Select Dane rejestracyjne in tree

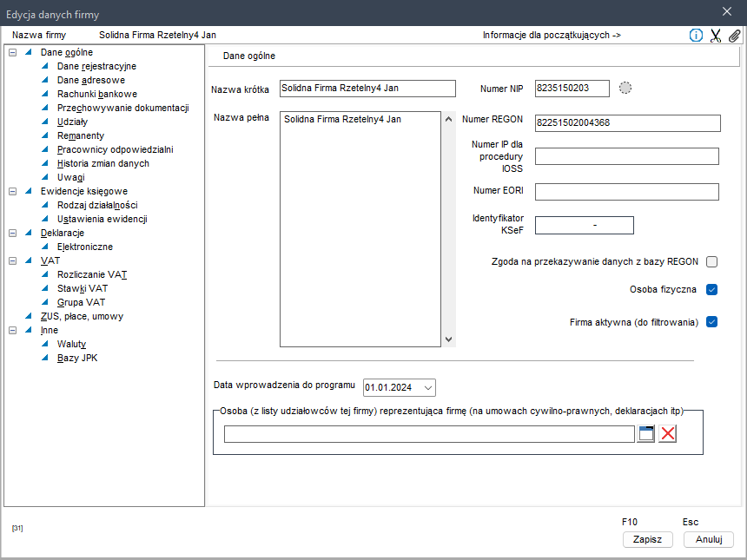pyautogui.click(x=96, y=66)
